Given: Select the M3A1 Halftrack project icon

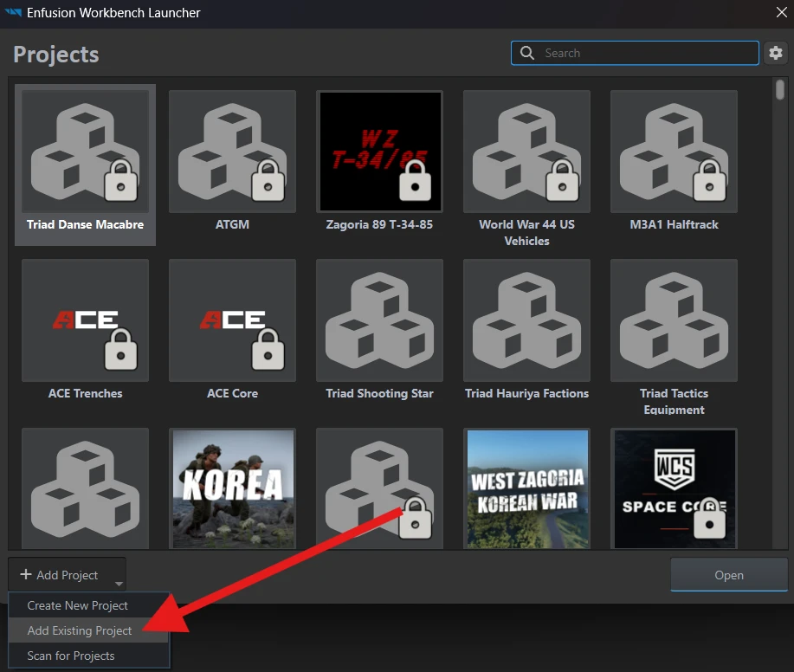Looking at the screenshot, I should click(674, 152).
